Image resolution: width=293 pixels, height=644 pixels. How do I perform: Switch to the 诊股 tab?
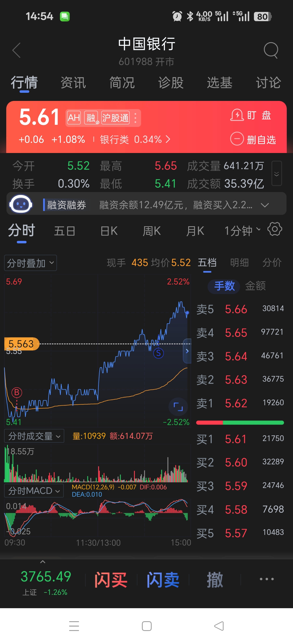171,83
